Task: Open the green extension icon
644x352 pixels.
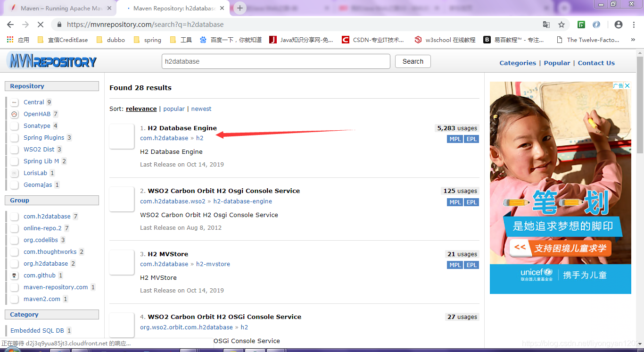Action: pos(582,25)
